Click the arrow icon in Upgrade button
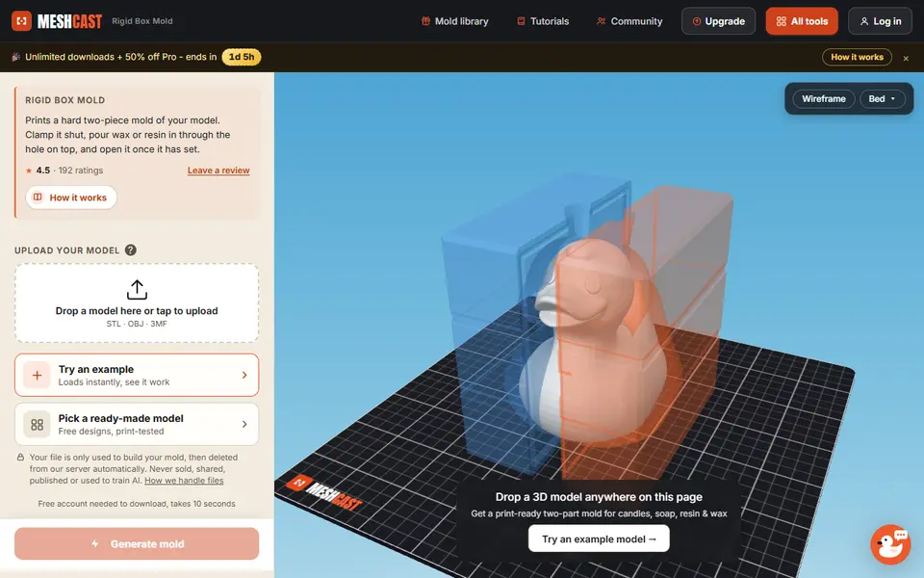This screenshot has width=924, height=578. point(697,21)
